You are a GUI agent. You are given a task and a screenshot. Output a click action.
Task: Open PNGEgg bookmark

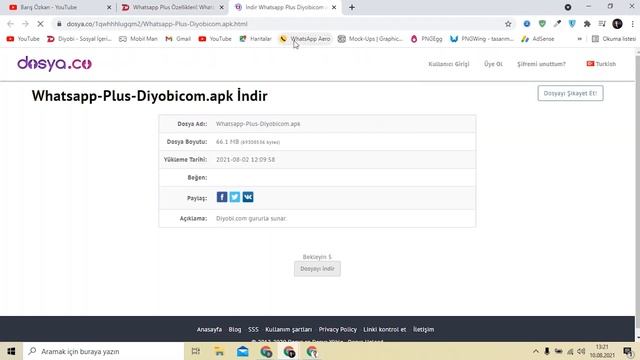(427, 39)
